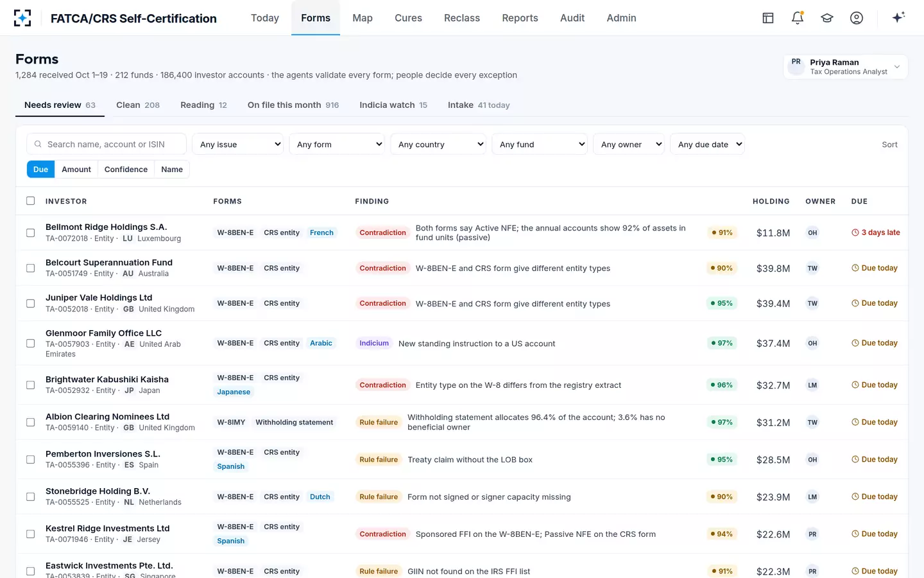This screenshot has height=578, width=924.
Task: Expand the Any country filter
Action: (441, 144)
